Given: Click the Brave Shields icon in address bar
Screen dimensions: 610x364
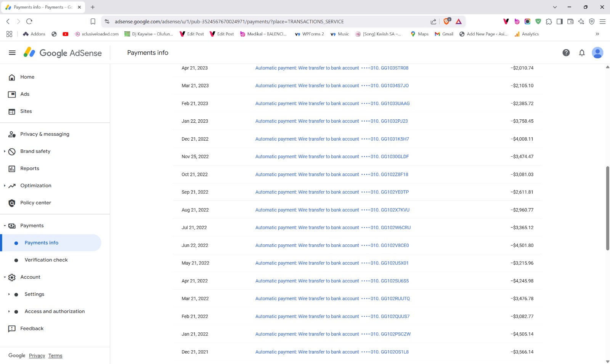Looking at the screenshot, I should 446,21.
